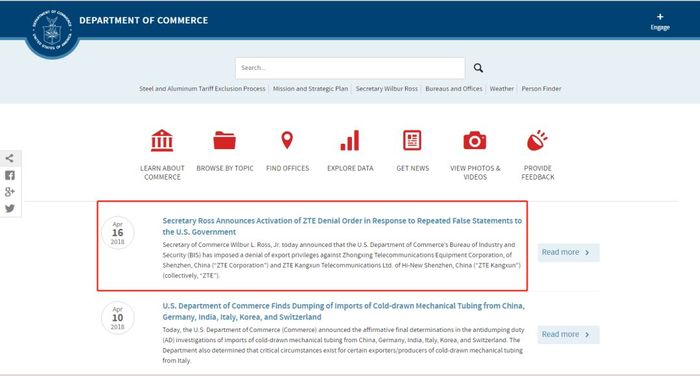
Task: Open the Bureaus and Offices link
Action: tap(454, 88)
